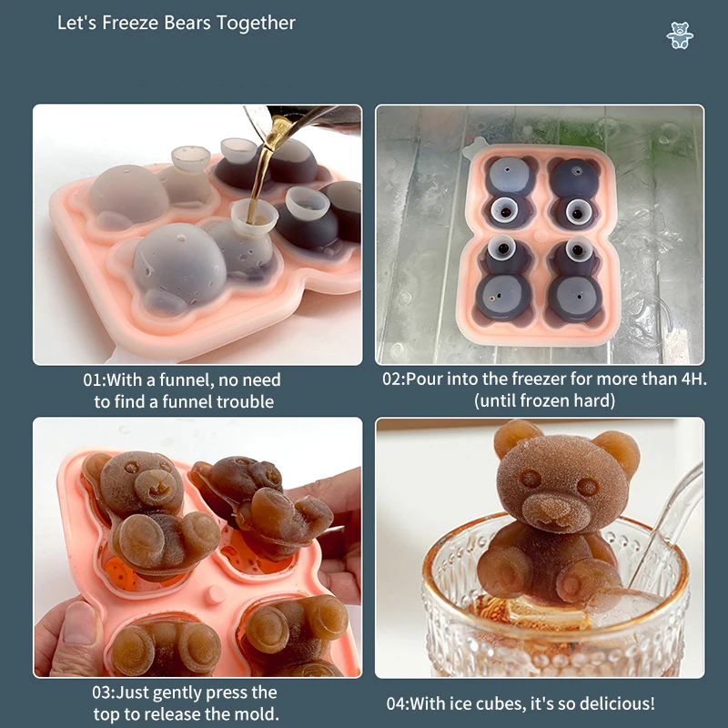Open the freezer tray step photo

tap(540, 235)
